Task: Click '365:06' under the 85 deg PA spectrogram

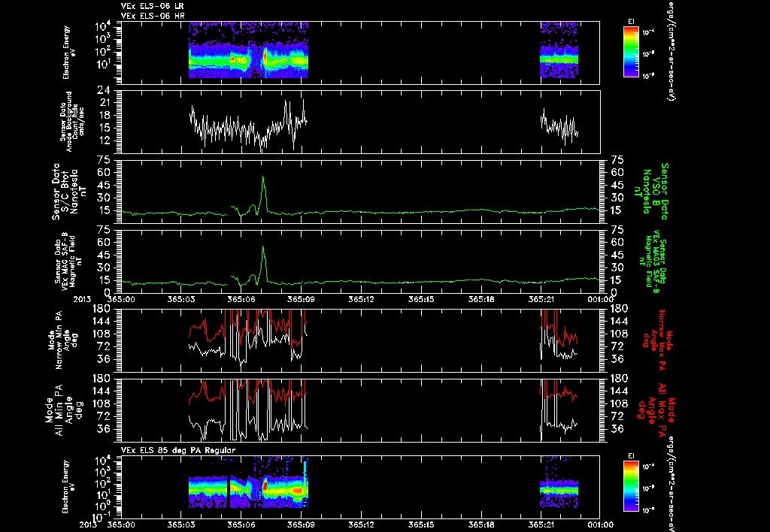Action: 241,525
